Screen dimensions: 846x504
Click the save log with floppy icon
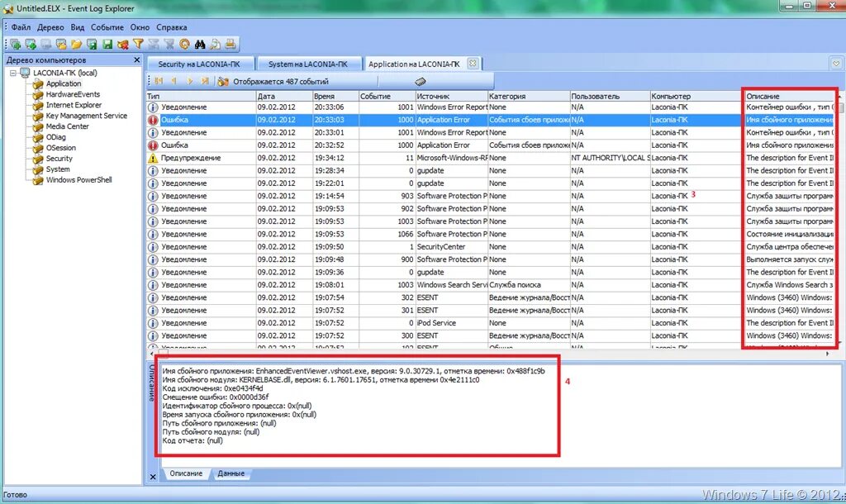click(x=93, y=45)
